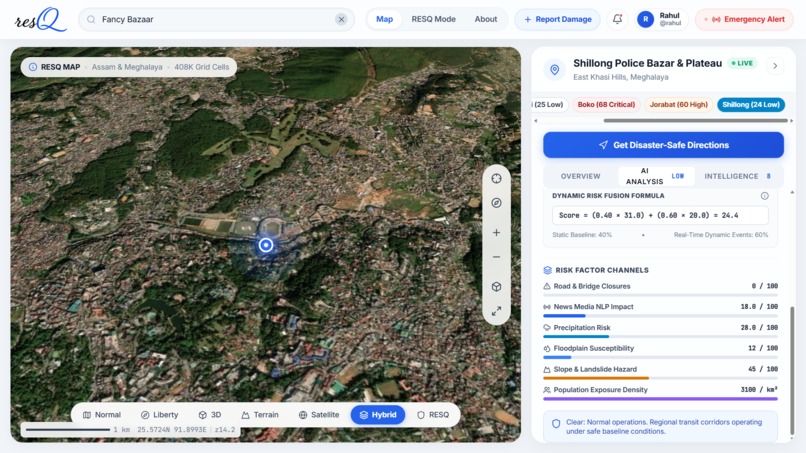Click the map location marker

(266, 245)
